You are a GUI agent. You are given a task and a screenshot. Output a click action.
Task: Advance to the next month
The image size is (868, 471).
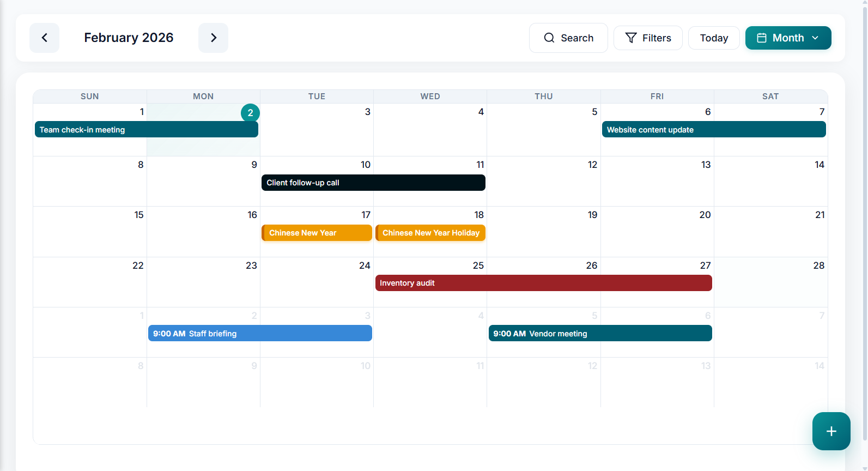pos(213,38)
